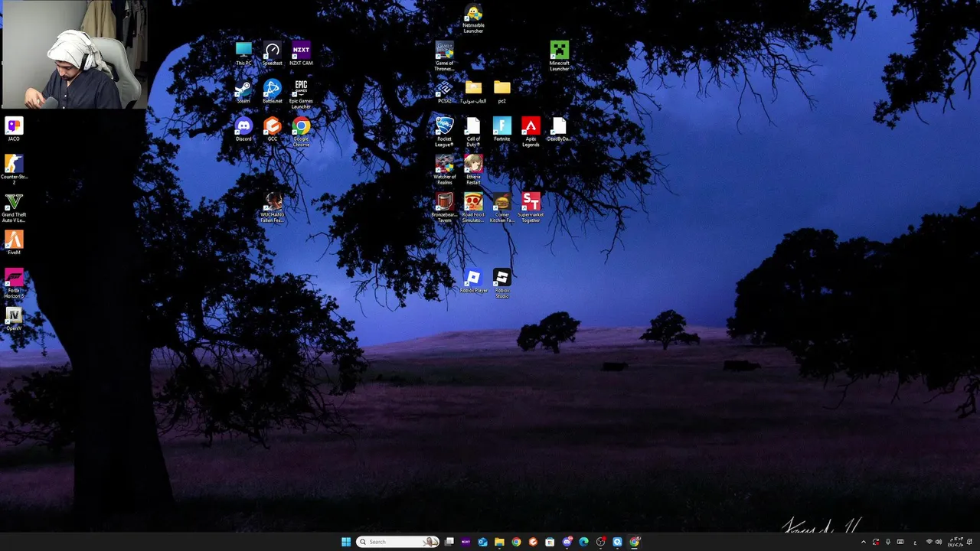This screenshot has width=980, height=551.
Task: Switch to Discord in the taskbar
Action: [x=567, y=542]
